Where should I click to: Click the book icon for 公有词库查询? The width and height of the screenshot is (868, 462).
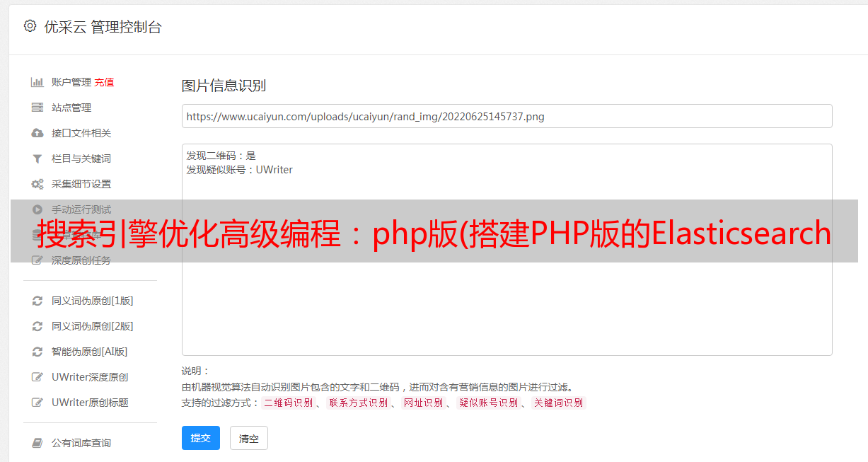point(37,443)
